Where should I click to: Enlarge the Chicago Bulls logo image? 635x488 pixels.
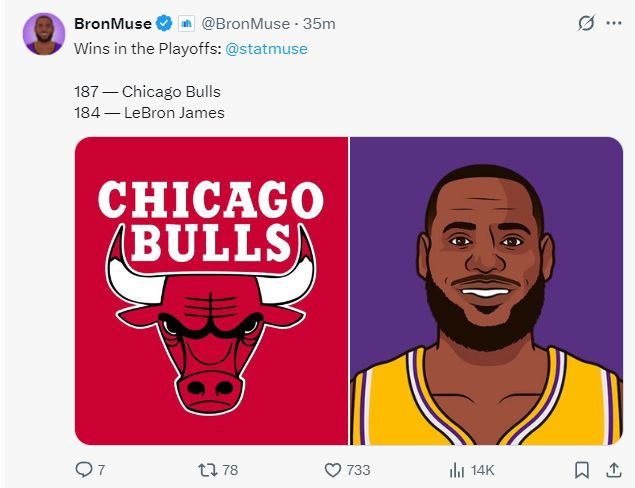tap(211, 291)
